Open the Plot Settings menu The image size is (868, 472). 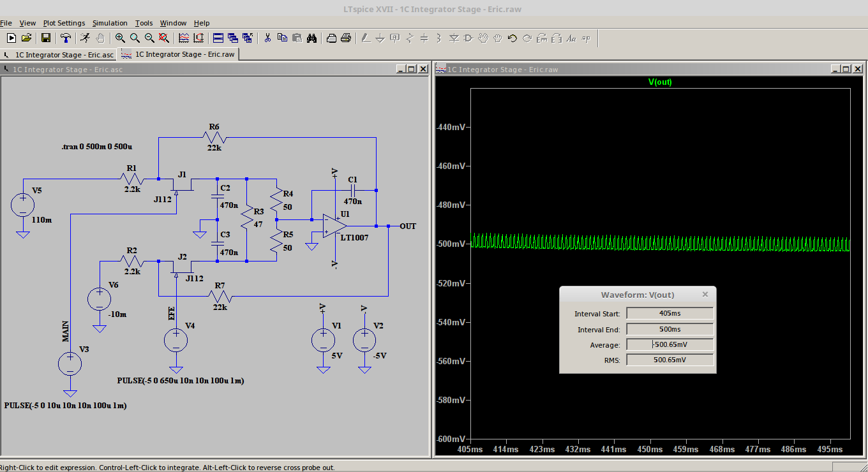64,23
